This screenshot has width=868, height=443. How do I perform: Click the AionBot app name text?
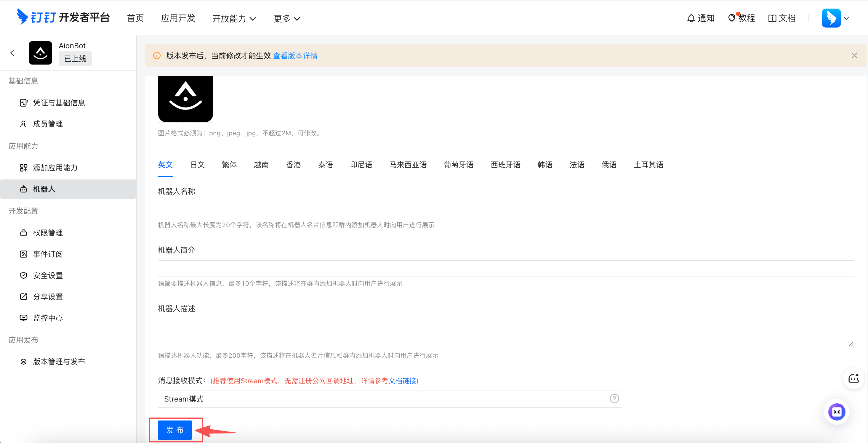[72, 46]
